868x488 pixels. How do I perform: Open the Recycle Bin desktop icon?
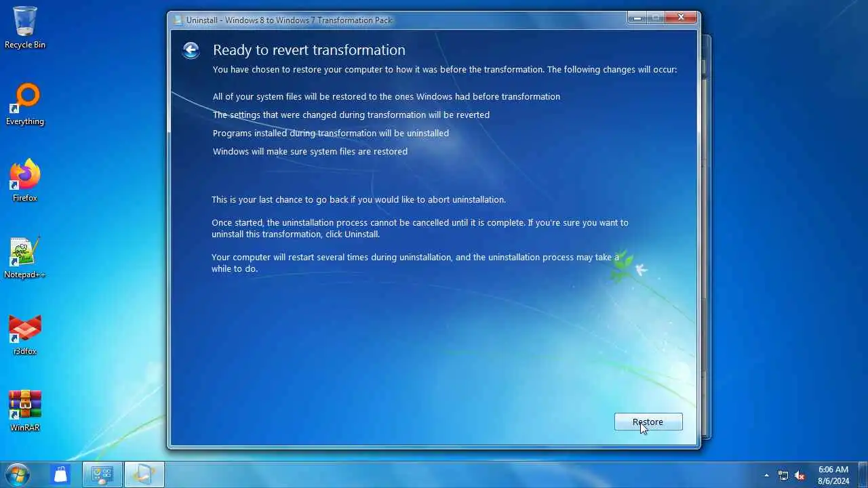[x=25, y=28]
